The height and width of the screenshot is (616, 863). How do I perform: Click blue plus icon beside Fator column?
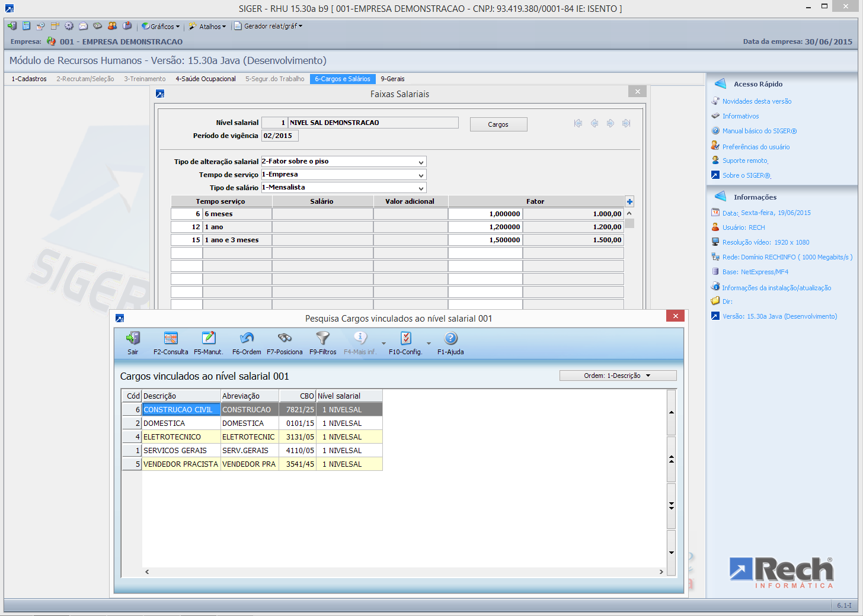click(629, 202)
